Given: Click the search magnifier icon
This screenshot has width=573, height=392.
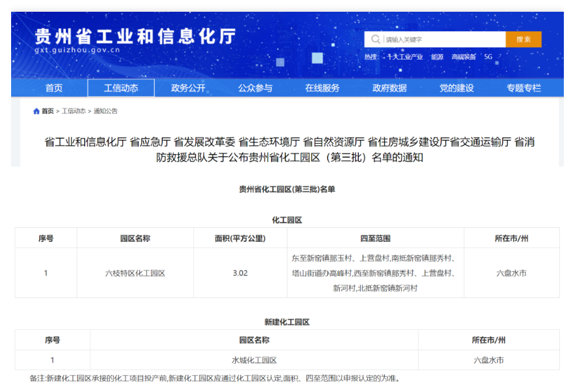Looking at the screenshot, I should click(375, 39).
